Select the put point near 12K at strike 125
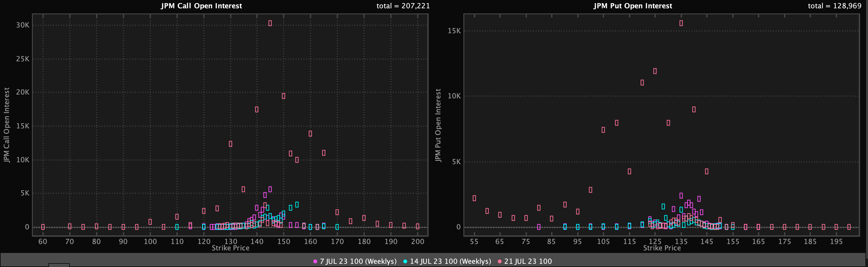The height and width of the screenshot is (267, 868). [x=655, y=71]
